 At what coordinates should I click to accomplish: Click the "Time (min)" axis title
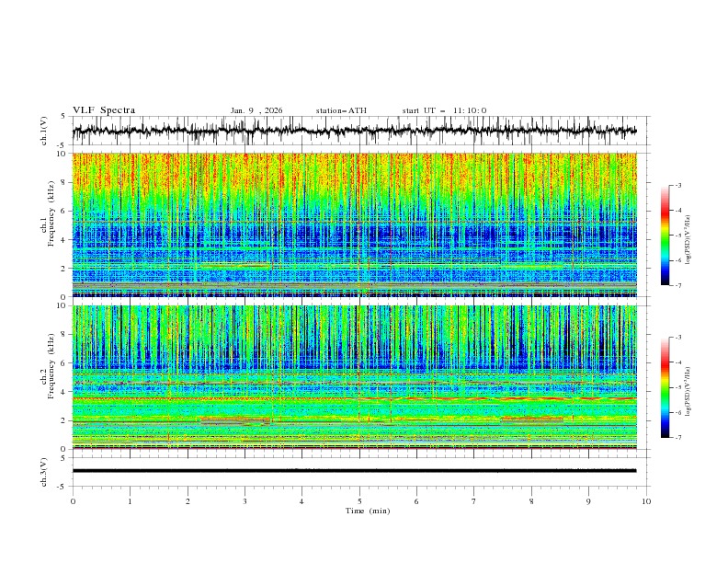[368, 511]
